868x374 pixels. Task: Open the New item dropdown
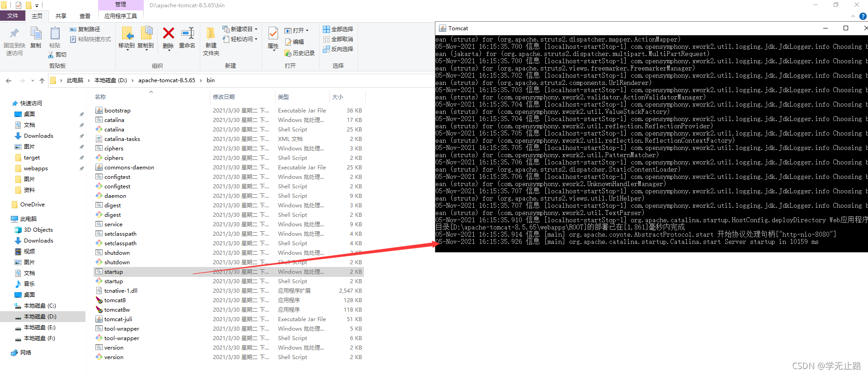click(x=240, y=29)
